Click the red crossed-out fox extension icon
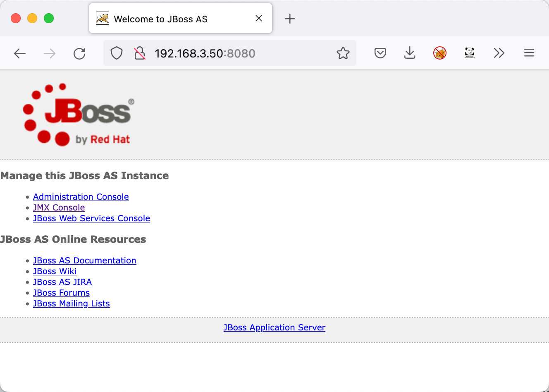This screenshot has height=392, width=549. 439,53
